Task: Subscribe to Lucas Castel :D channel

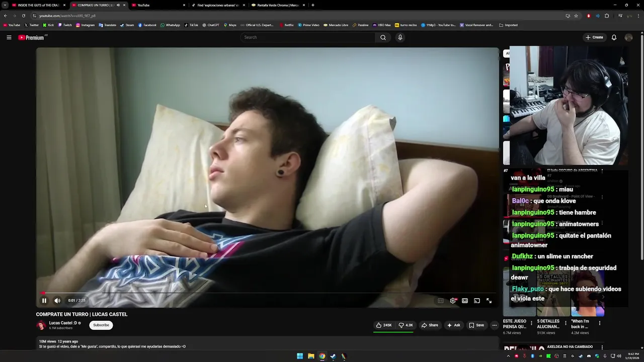Action: coord(101,325)
